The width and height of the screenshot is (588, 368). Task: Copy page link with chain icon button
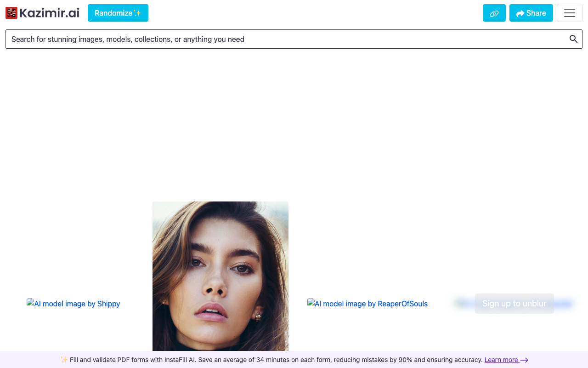494,13
